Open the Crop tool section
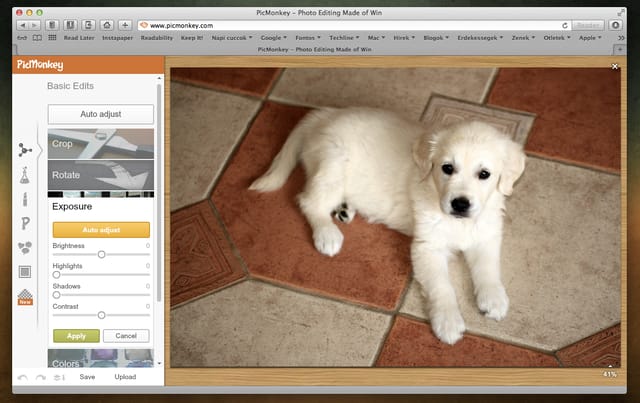This screenshot has width=640, height=403. tap(101, 144)
